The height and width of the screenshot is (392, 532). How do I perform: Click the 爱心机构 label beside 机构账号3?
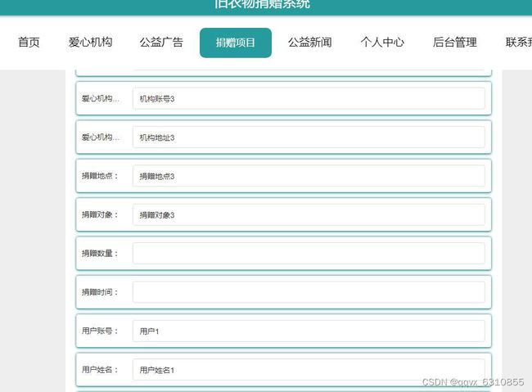101,98
